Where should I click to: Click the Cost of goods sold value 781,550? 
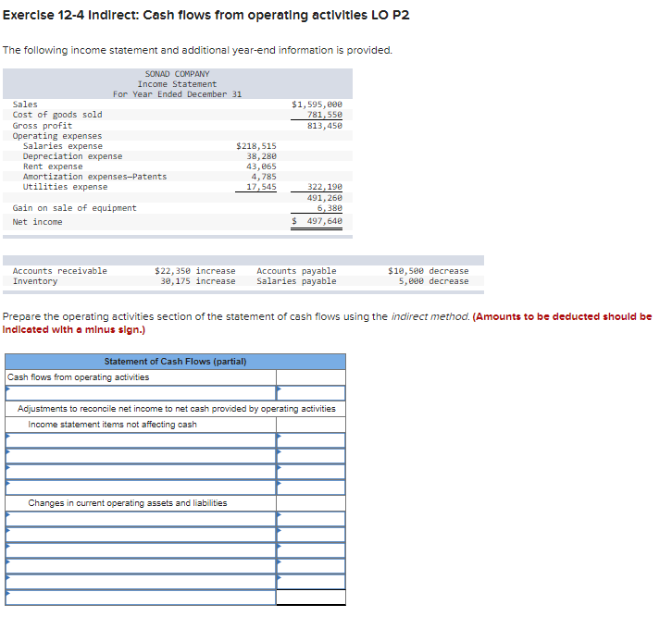point(324,115)
